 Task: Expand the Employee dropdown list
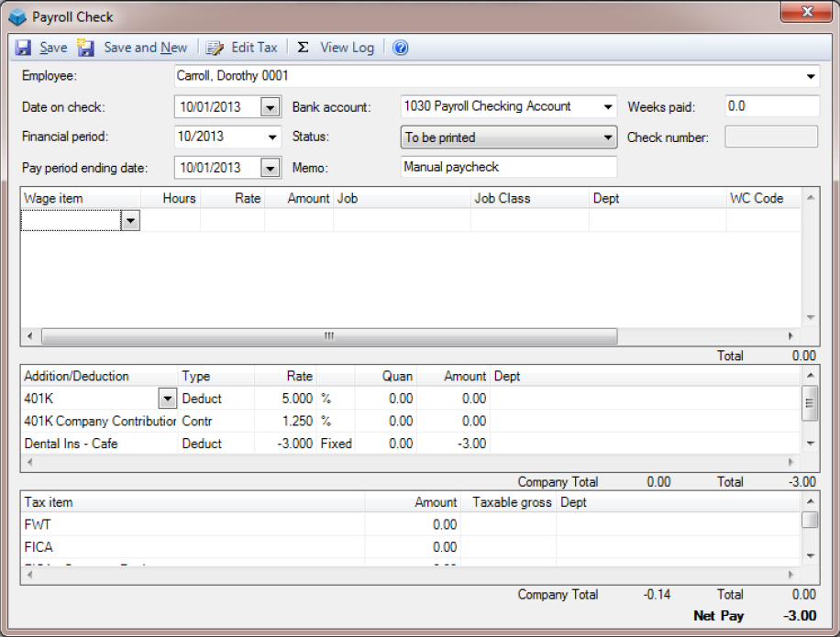click(x=811, y=76)
